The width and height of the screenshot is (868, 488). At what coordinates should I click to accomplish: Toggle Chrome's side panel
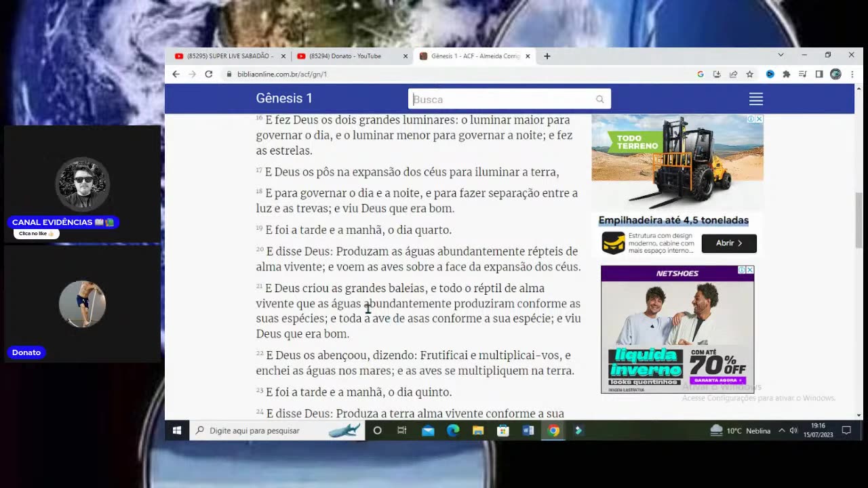tap(819, 74)
